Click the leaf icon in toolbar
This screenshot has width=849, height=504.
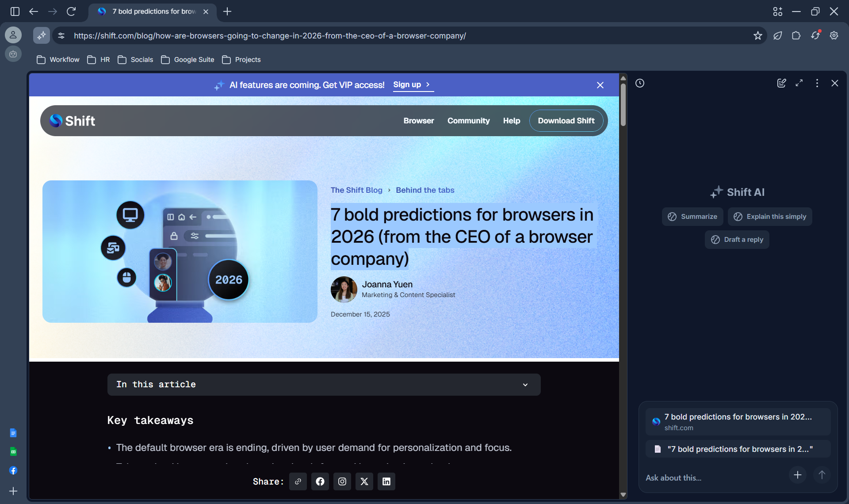(x=778, y=35)
